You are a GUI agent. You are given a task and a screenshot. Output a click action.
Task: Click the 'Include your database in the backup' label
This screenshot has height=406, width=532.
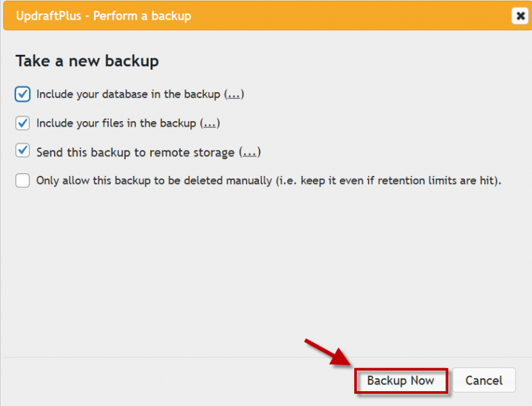click(128, 95)
